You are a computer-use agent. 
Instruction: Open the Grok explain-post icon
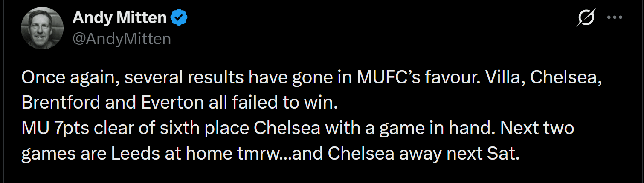click(587, 18)
